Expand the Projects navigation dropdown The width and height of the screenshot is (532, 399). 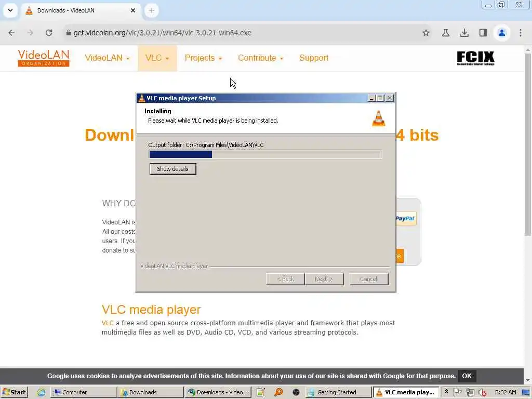pos(203,58)
